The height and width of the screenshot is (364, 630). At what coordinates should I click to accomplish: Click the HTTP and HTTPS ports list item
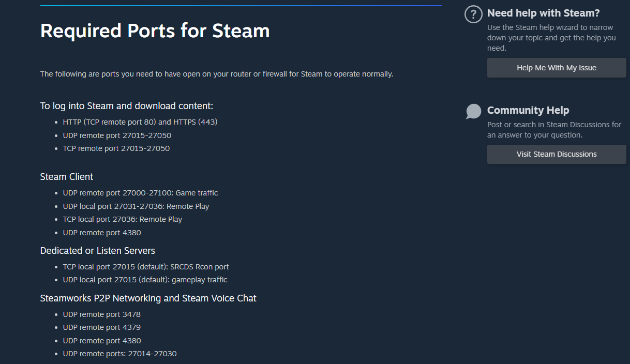140,123
